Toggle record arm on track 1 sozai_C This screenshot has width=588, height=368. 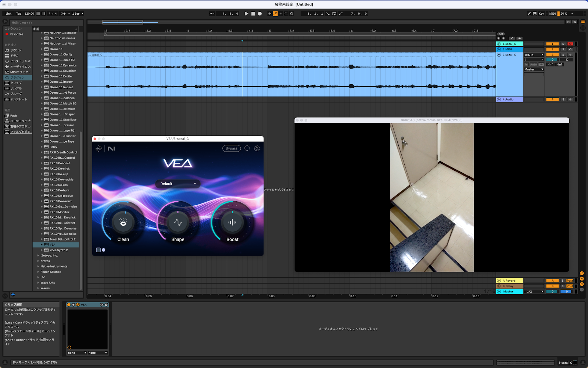tap(570, 44)
